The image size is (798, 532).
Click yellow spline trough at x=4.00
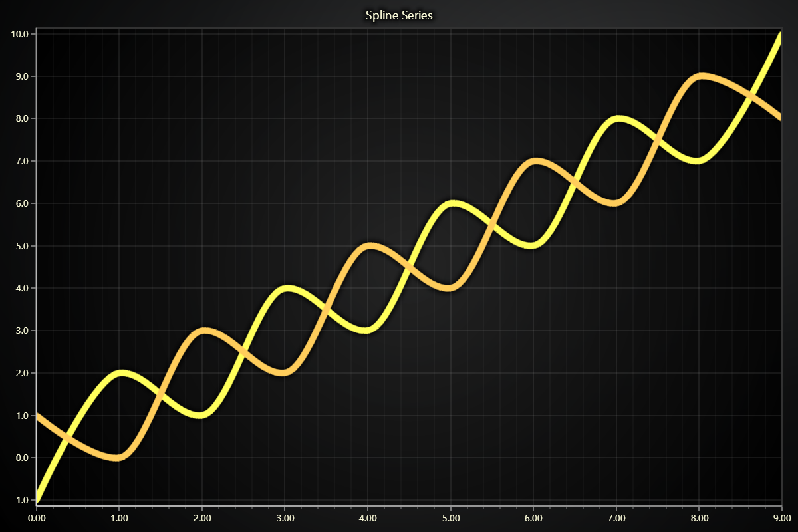click(x=366, y=331)
